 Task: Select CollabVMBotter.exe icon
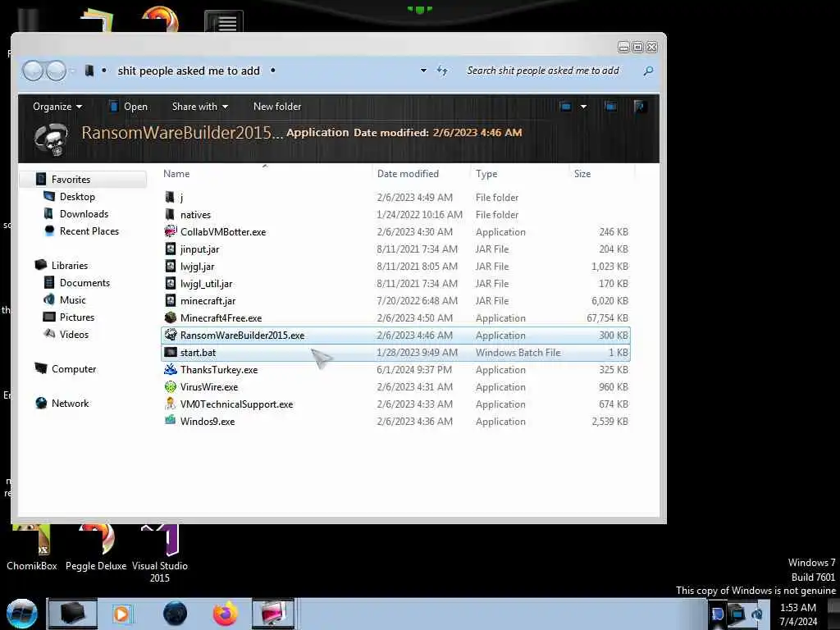(x=171, y=231)
